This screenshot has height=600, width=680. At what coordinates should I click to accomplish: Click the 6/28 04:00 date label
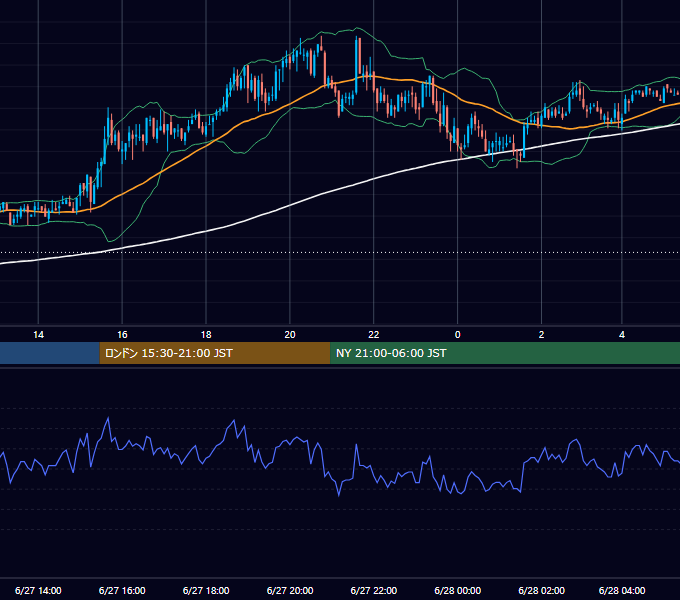(x=622, y=590)
